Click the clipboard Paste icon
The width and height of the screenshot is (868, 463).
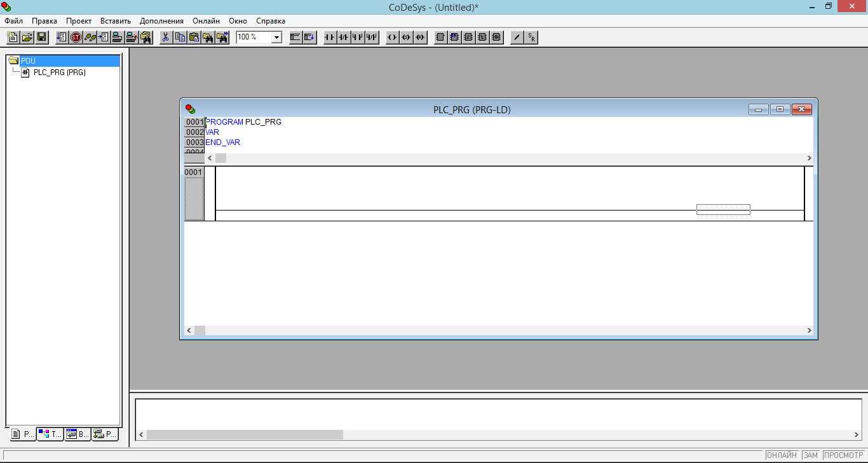click(x=194, y=38)
